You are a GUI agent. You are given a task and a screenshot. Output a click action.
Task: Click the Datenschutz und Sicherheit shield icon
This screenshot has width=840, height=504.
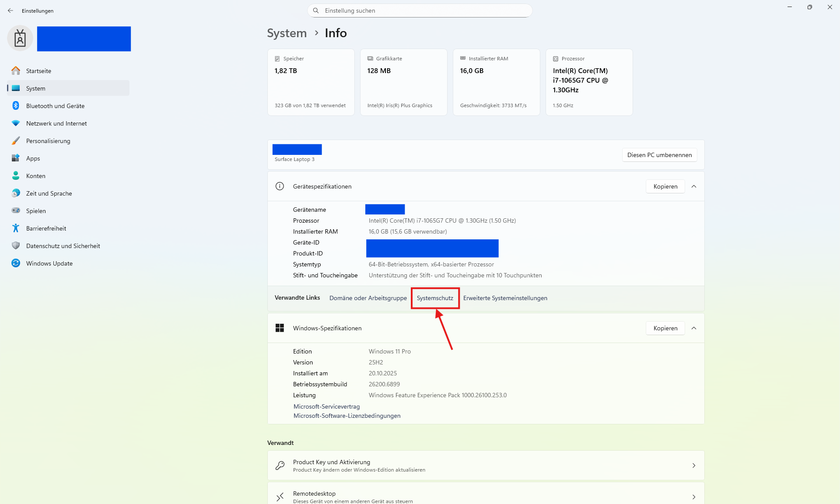click(x=16, y=246)
